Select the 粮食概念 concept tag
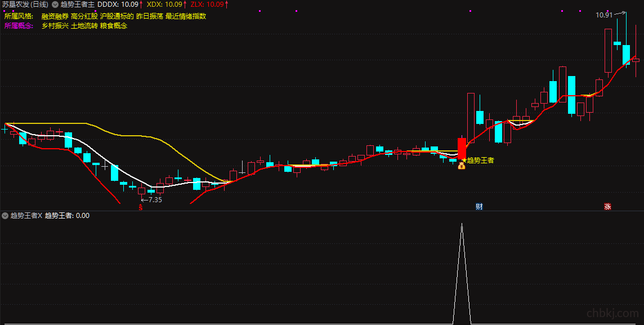This screenshot has height=325, width=644. click(x=114, y=26)
